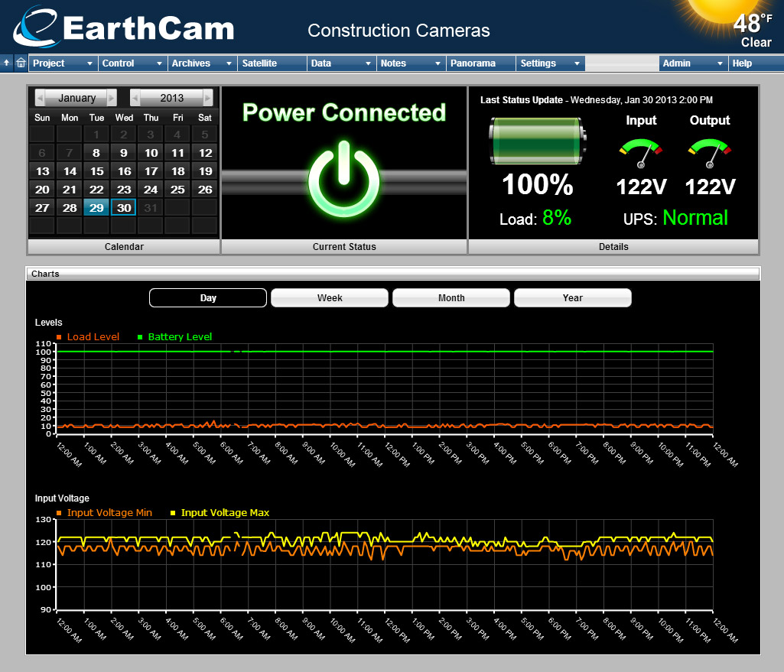Switch chart view to Year
784x672 pixels.
tap(572, 298)
